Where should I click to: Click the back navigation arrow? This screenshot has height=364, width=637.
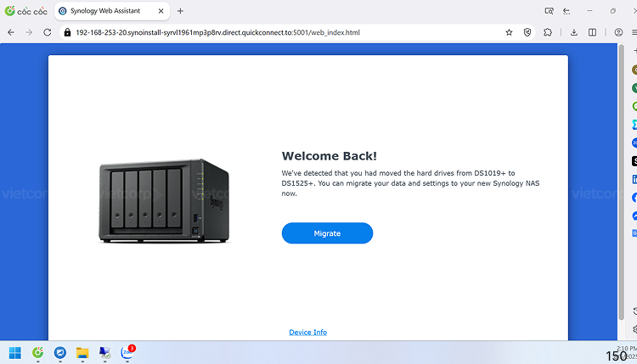coord(11,32)
